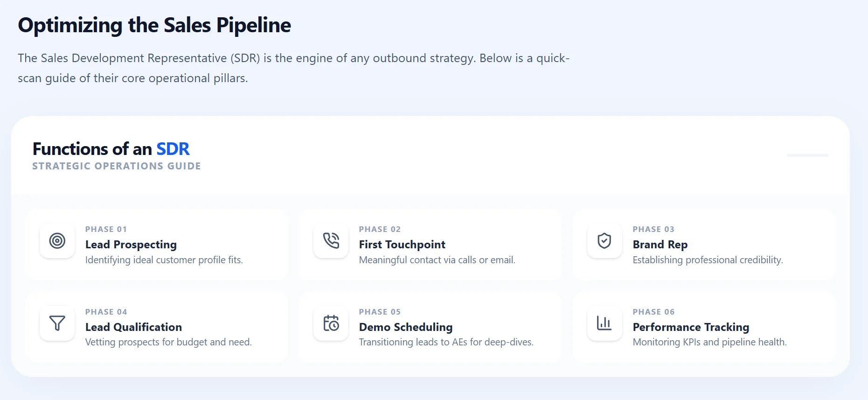Click the PHASE 03 label

tap(653, 229)
